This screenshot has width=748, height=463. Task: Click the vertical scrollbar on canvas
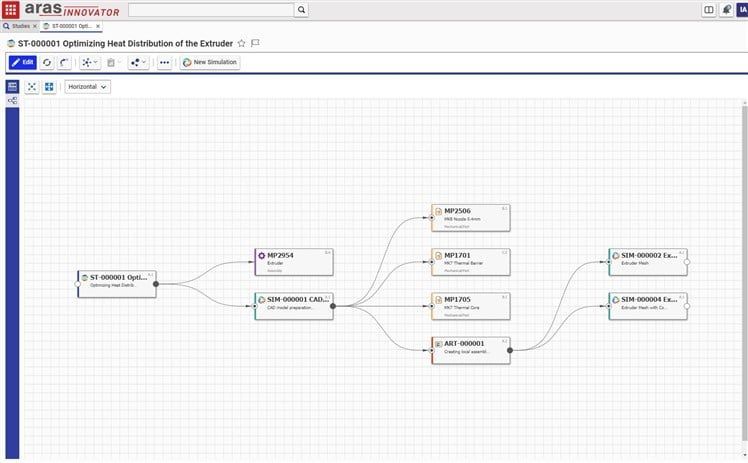click(745, 277)
